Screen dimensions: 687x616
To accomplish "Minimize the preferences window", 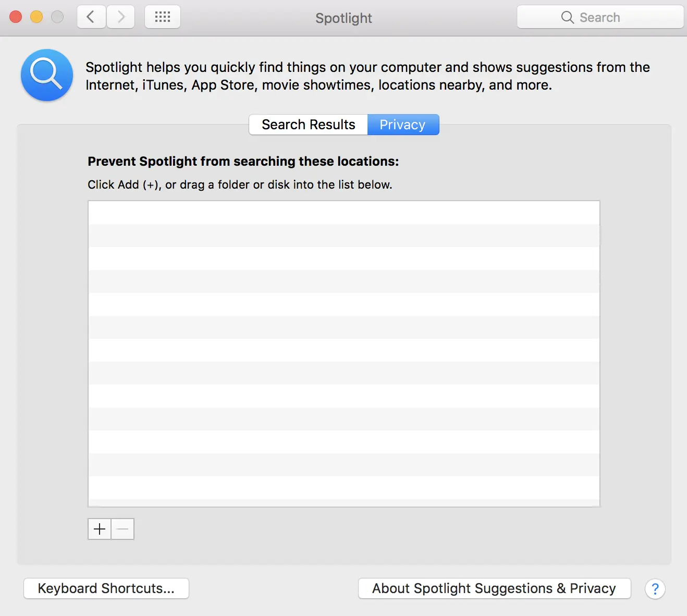I will pos(36,17).
